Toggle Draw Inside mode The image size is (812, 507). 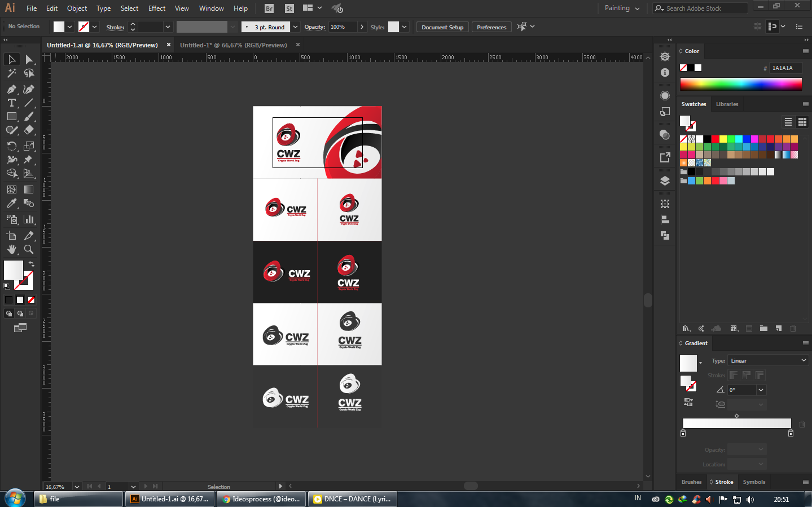[x=31, y=314]
